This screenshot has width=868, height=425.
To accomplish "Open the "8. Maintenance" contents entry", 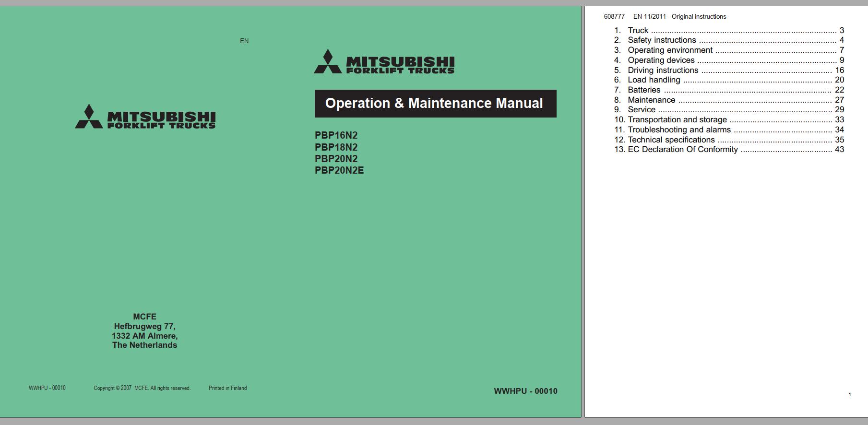I will tap(729, 100).
